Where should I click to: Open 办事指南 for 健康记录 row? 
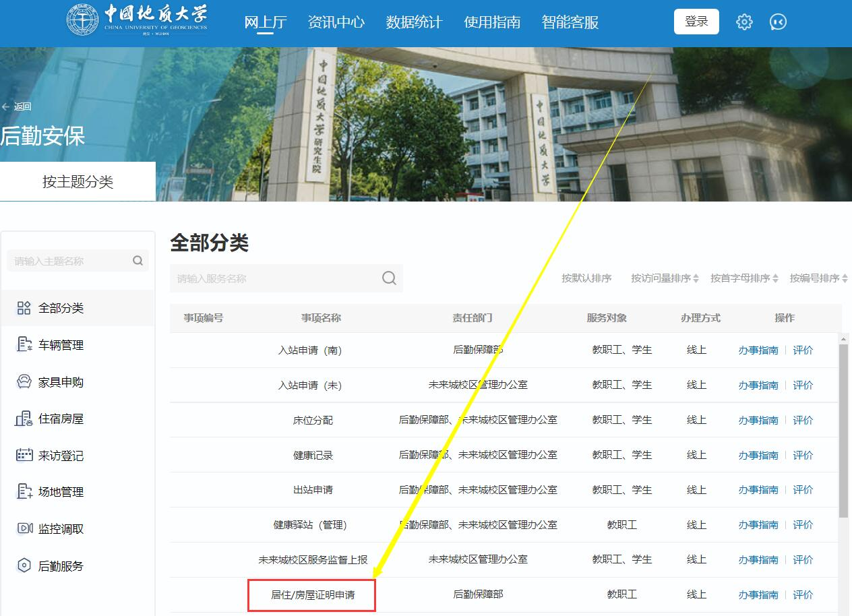758,456
